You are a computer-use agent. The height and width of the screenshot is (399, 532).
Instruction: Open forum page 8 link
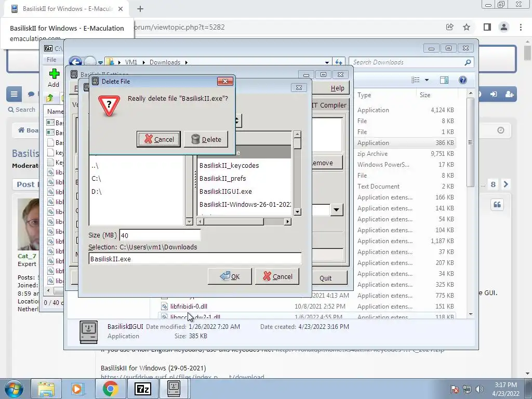tap(493, 184)
